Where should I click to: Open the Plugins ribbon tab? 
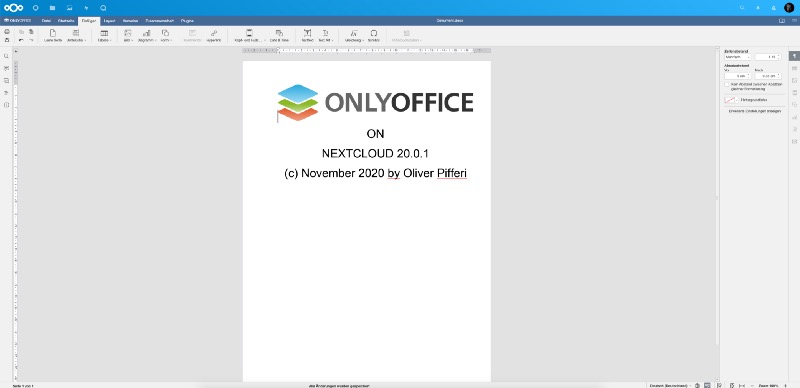(x=187, y=20)
